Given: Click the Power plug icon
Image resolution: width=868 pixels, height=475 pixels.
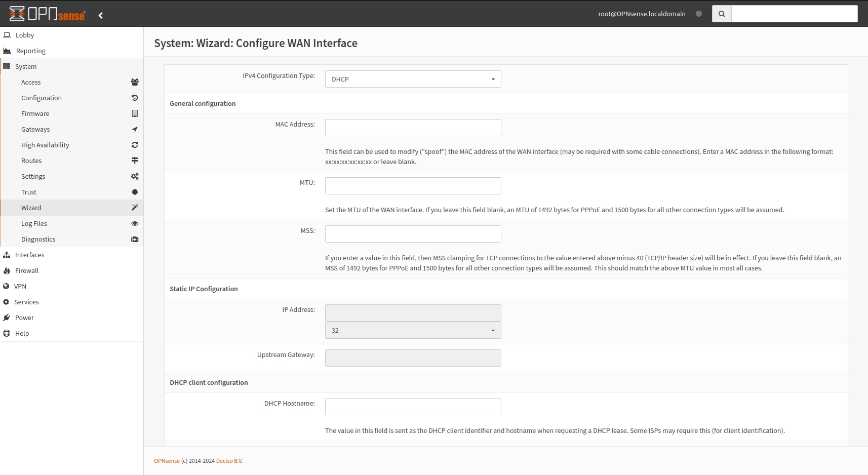Looking at the screenshot, I should point(7,318).
